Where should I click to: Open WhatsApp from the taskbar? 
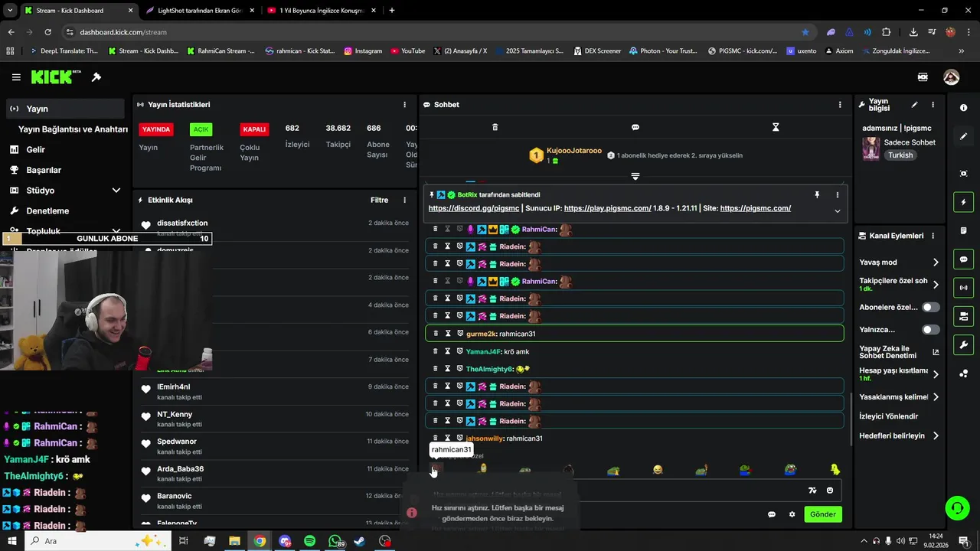335,541
